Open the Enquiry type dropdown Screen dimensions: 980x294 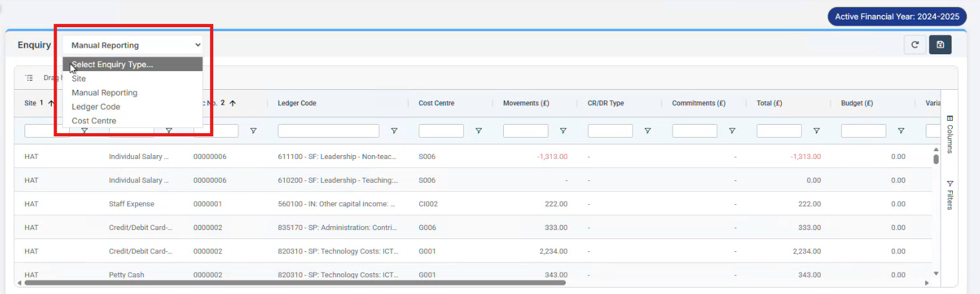[x=132, y=45]
